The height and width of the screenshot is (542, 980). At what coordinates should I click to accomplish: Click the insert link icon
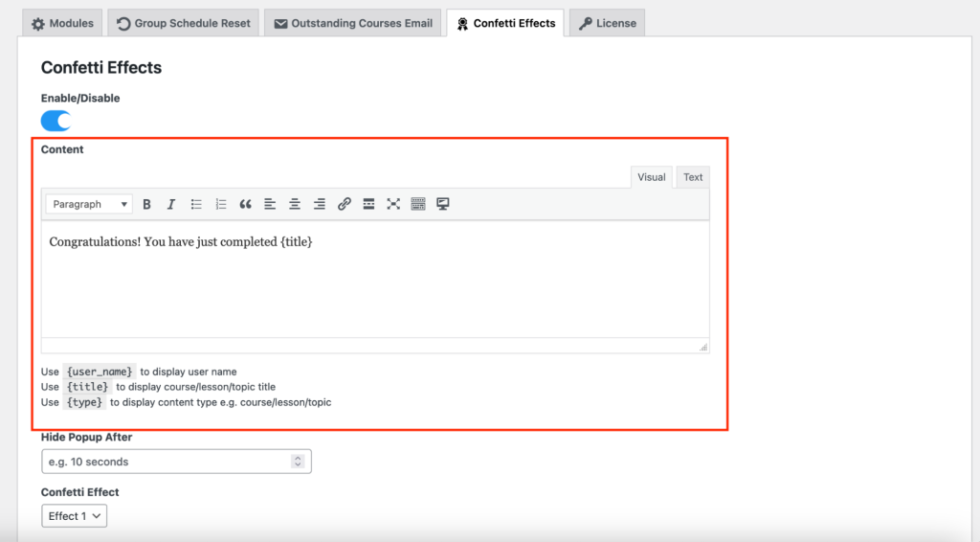coord(345,204)
